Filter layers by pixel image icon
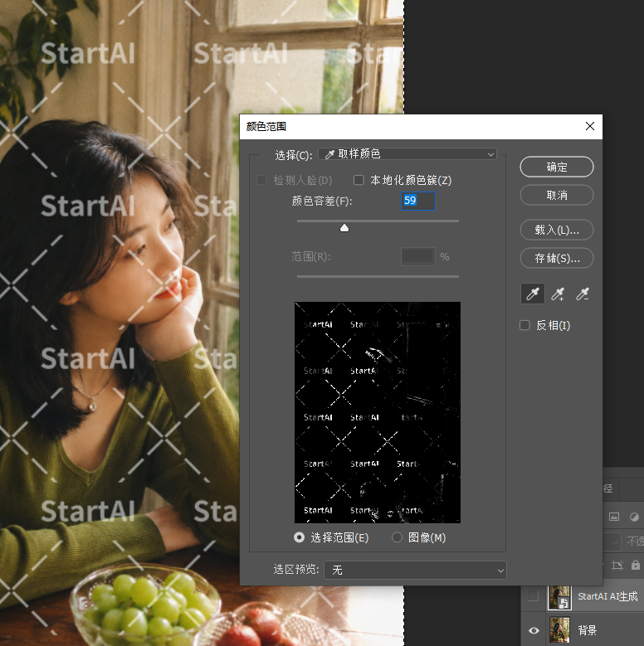The image size is (644, 646). point(614,517)
